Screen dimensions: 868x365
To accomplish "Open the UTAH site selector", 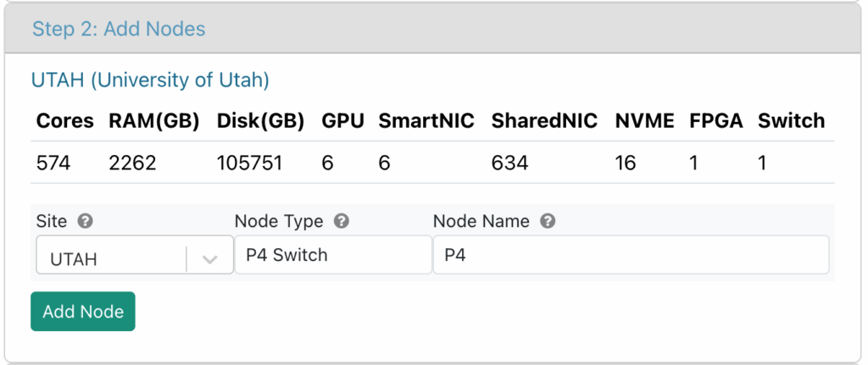I will pyautogui.click(x=135, y=255).
